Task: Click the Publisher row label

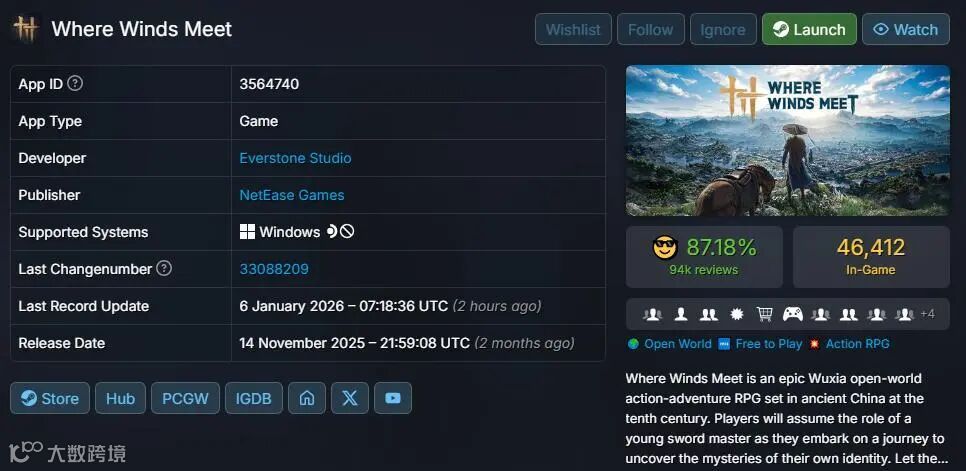Action: (x=49, y=195)
